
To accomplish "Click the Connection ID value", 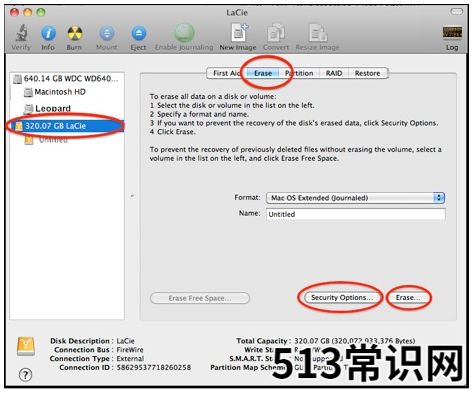I will pyautogui.click(x=154, y=367).
